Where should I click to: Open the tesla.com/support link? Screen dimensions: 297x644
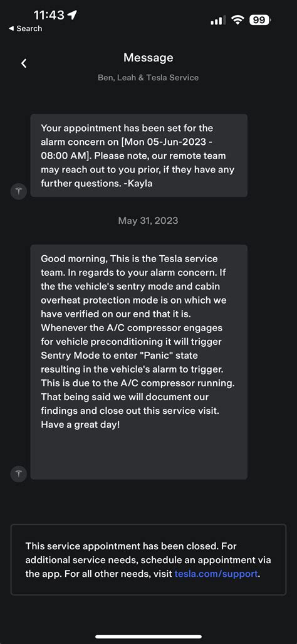coord(216,574)
